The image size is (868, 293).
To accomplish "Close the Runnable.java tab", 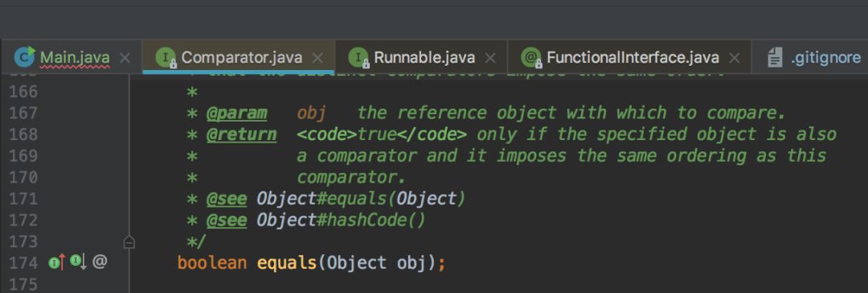I will tap(490, 58).
